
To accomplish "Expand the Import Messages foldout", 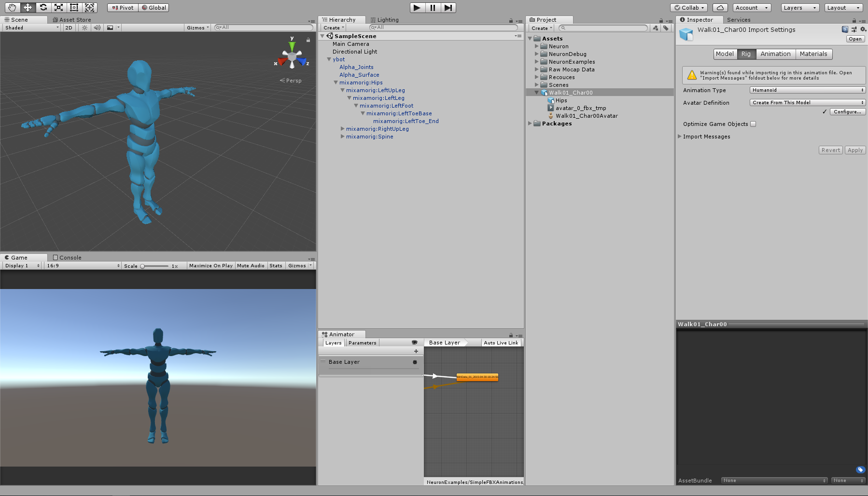I will pos(680,137).
